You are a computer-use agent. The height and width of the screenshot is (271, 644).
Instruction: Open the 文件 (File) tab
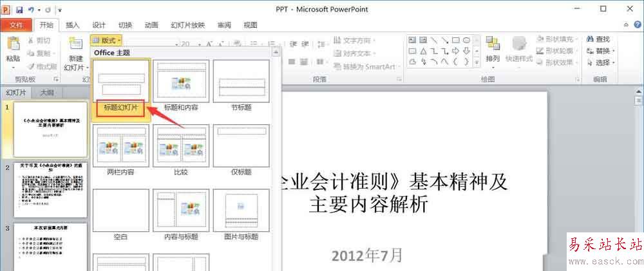(17, 25)
